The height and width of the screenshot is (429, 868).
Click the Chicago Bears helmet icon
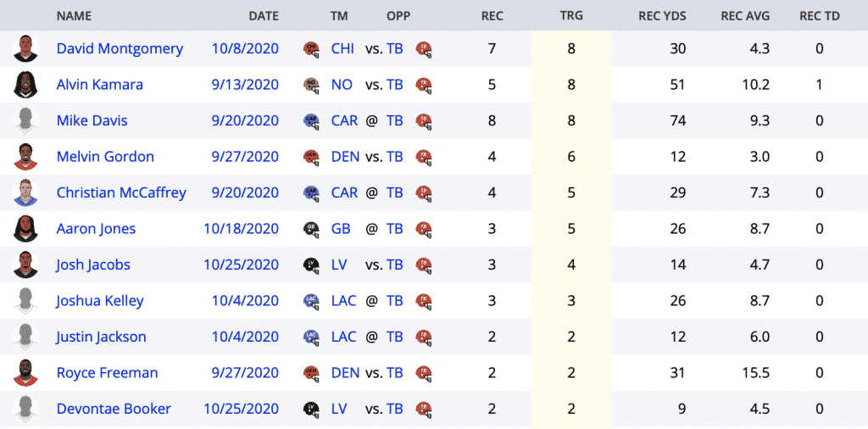click(312, 49)
